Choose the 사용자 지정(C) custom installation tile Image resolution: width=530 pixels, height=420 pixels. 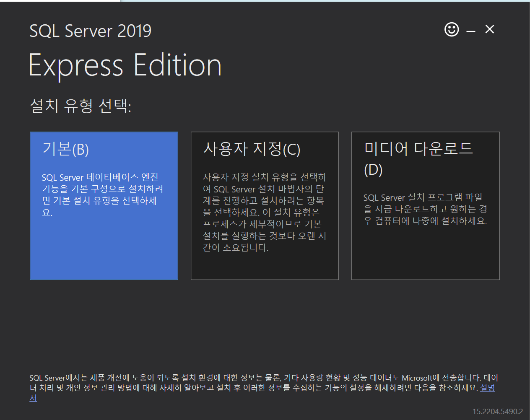pyautogui.click(x=265, y=206)
